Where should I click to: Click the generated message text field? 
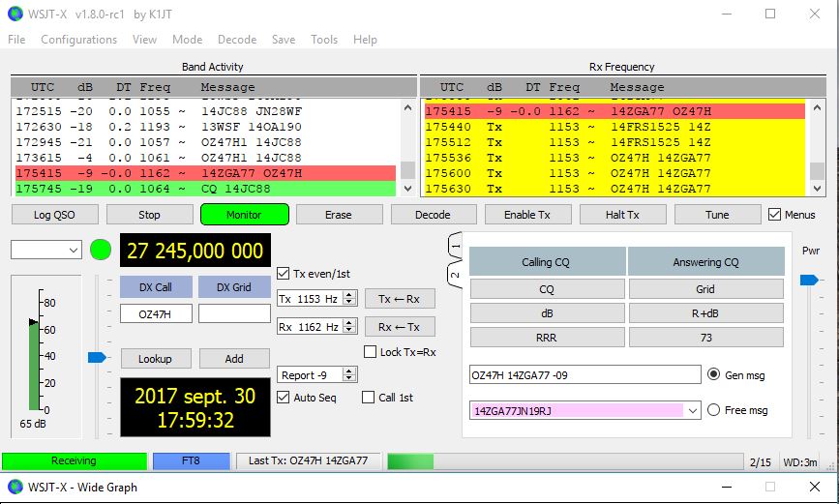[x=584, y=374]
